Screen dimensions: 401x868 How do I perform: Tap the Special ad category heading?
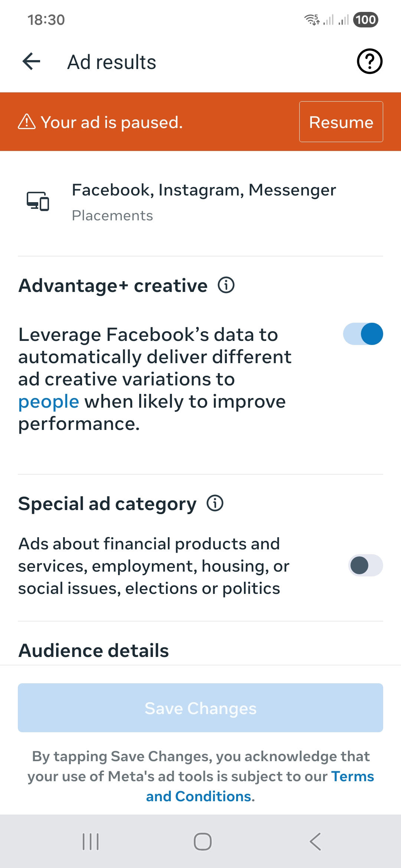pos(107,504)
